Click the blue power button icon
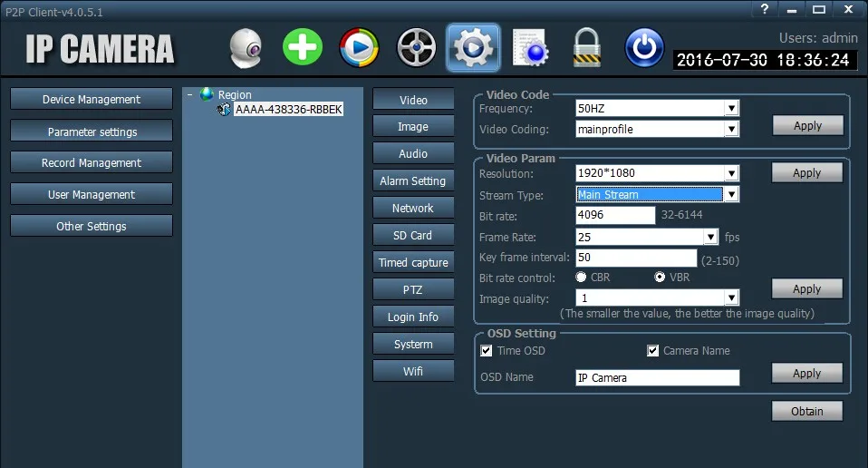 pyautogui.click(x=644, y=48)
